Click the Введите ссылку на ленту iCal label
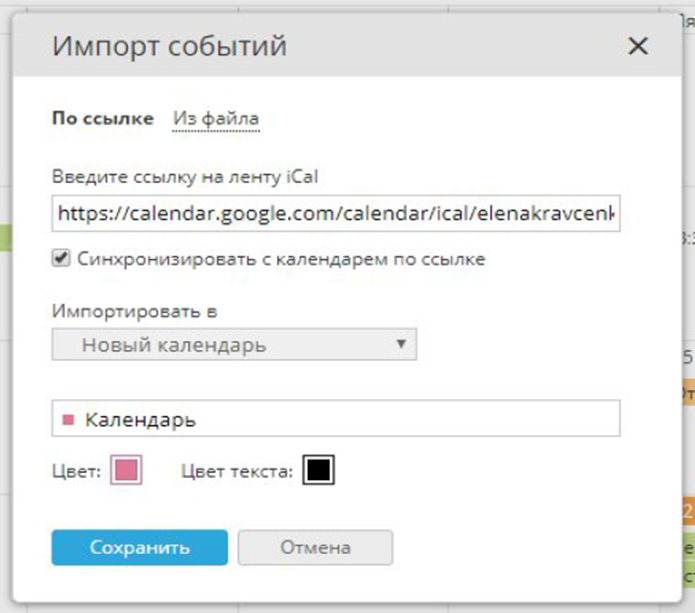 pos(191,175)
